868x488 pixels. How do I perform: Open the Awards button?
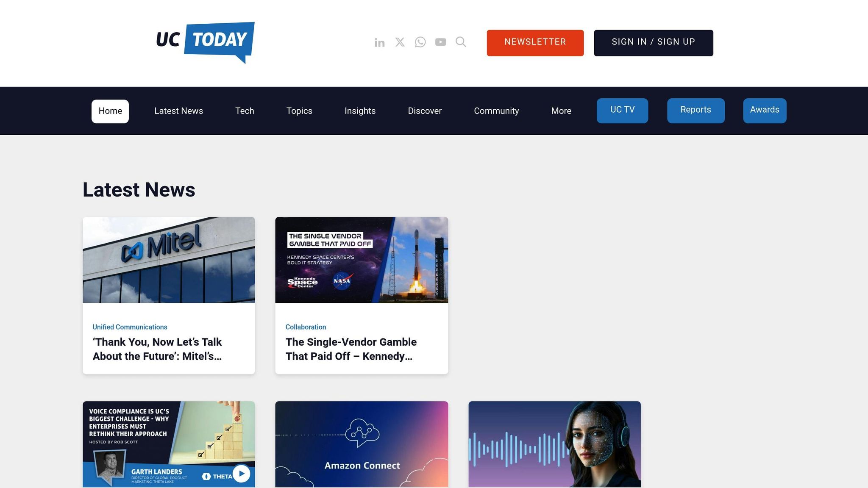point(765,111)
